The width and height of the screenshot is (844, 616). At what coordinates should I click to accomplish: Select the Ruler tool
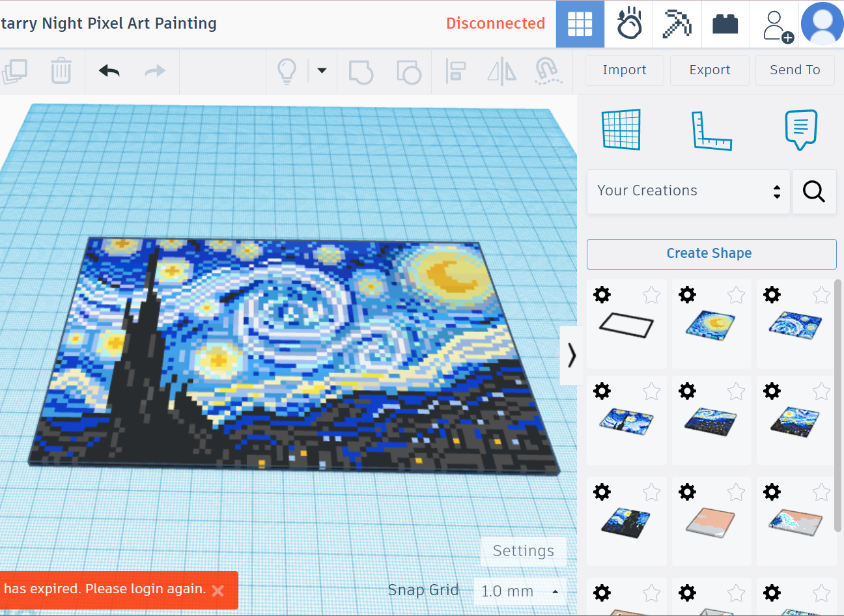(x=712, y=130)
